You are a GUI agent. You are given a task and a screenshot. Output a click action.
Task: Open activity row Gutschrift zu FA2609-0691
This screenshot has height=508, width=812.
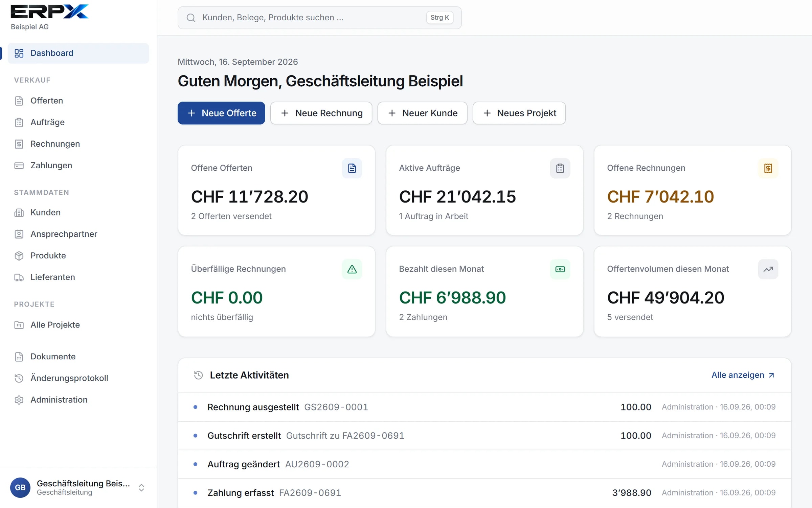pos(484,436)
